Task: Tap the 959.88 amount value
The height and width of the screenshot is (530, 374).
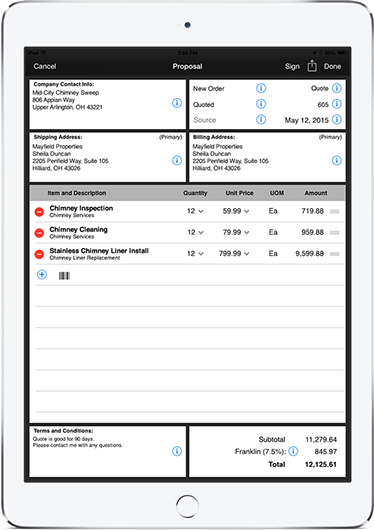Action: point(312,232)
